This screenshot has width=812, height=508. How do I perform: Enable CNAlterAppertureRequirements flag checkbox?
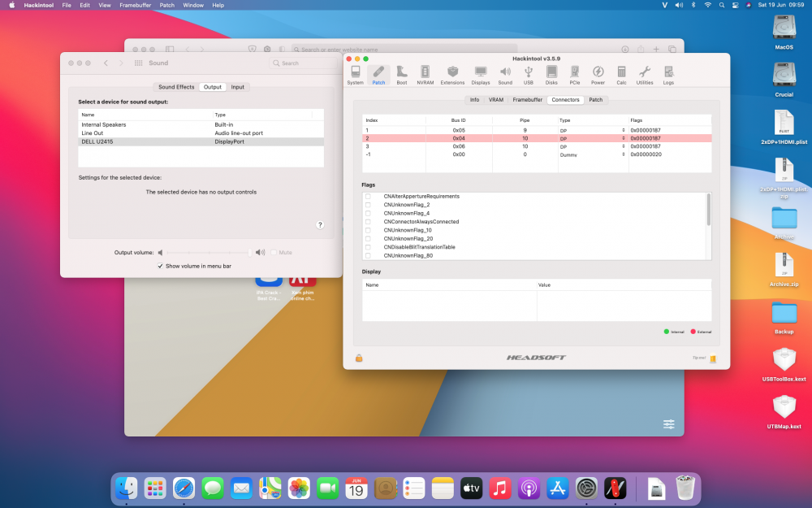pos(368,197)
